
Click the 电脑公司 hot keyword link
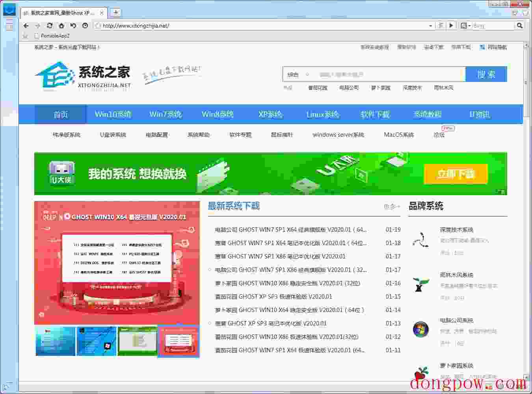coord(349,88)
